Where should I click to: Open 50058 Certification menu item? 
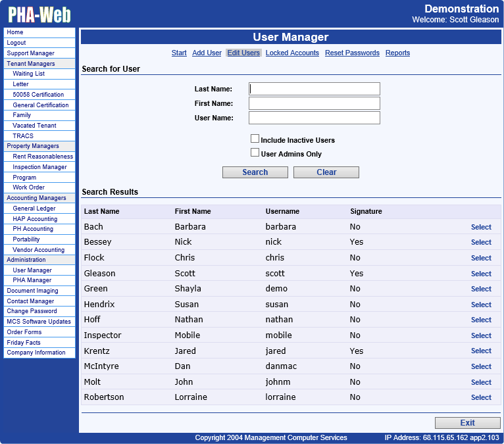coord(39,95)
